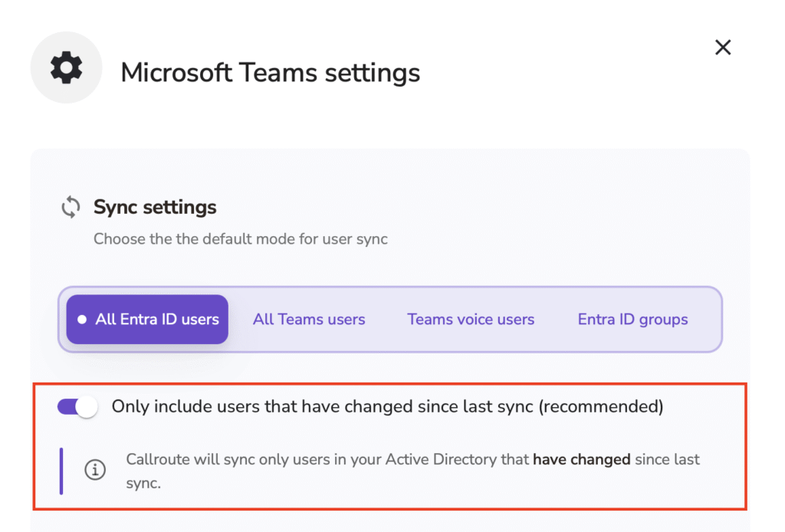785x532 pixels.
Task: Click the bold 'have changed' text
Action: pyautogui.click(x=581, y=460)
